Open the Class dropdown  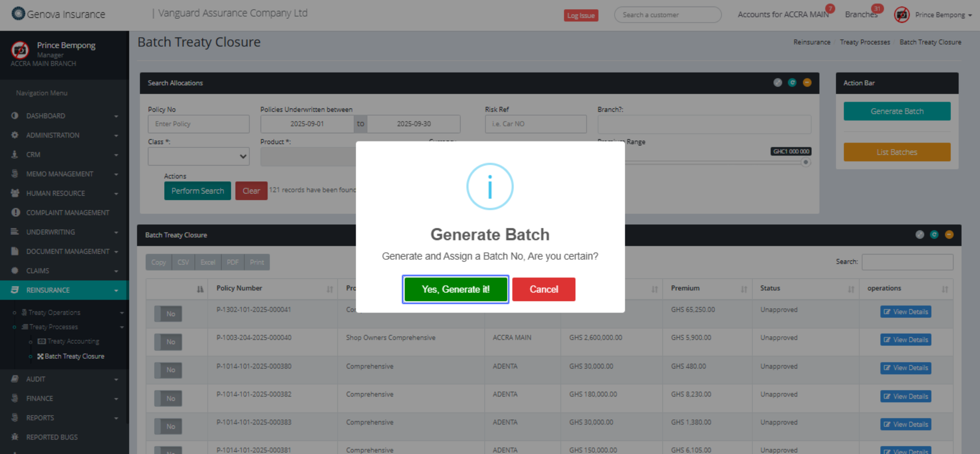click(x=199, y=157)
